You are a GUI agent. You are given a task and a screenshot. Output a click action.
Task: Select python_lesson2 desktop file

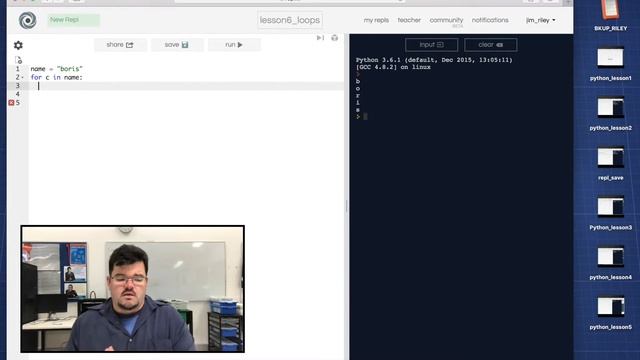(611, 114)
